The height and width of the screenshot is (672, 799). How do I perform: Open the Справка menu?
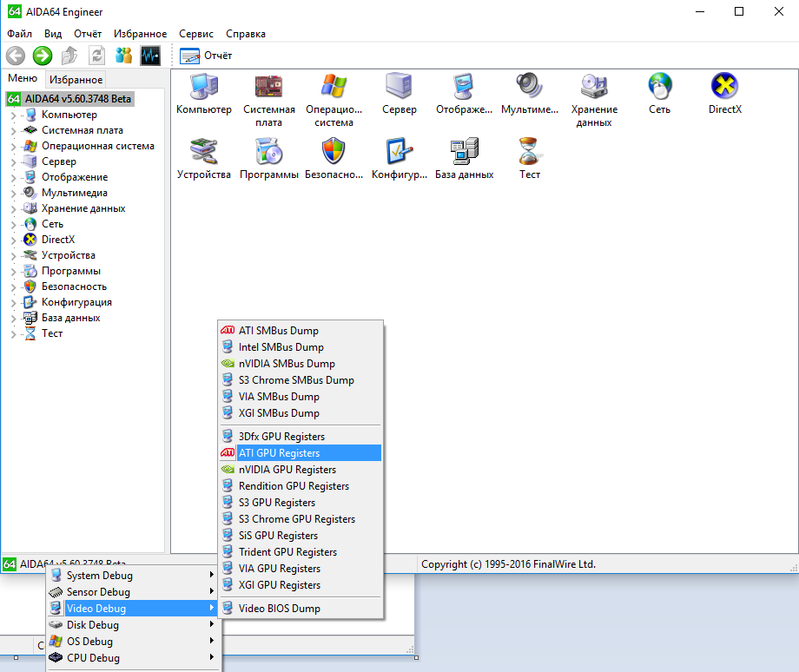pos(246,34)
